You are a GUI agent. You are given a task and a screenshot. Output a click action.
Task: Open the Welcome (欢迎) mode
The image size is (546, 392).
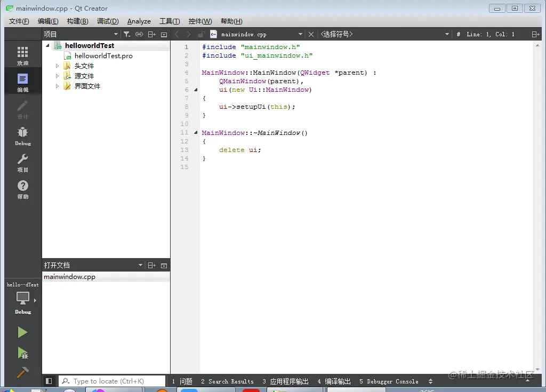point(22,55)
